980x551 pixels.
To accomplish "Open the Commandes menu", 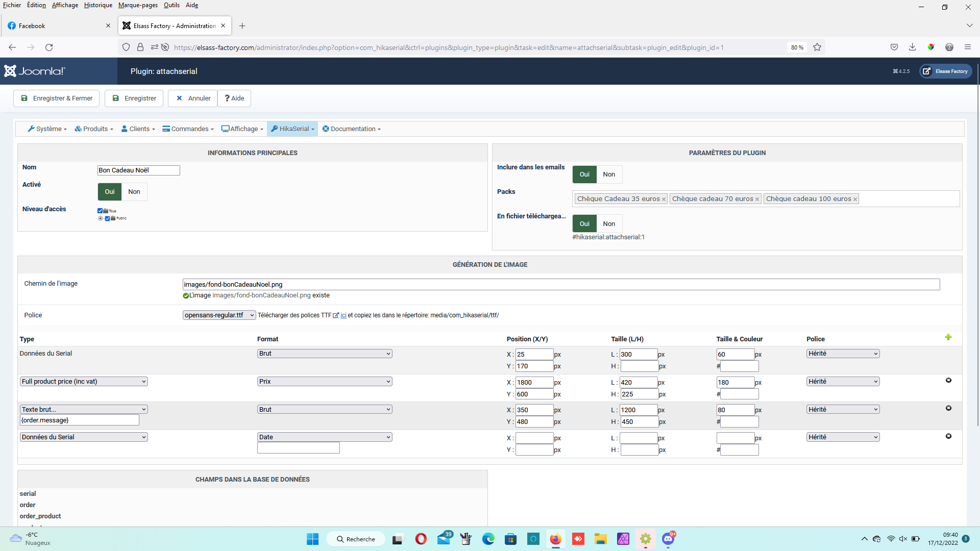I will (188, 129).
